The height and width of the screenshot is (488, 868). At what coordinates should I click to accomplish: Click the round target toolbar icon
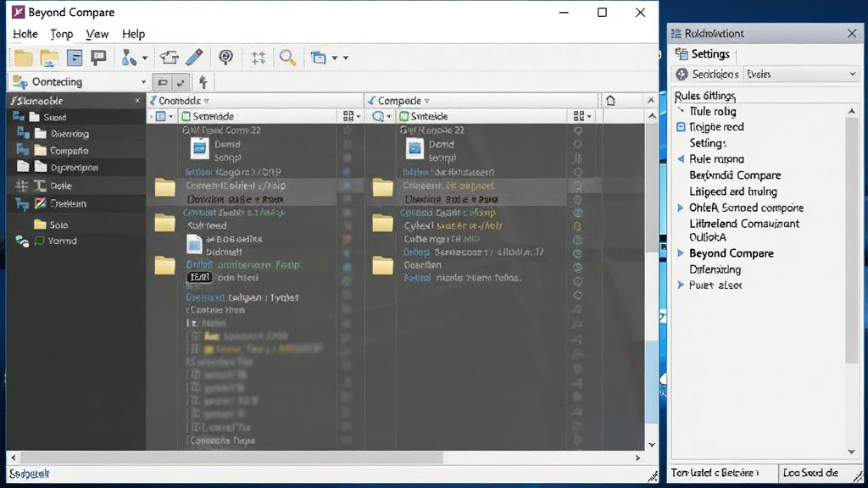[225, 57]
